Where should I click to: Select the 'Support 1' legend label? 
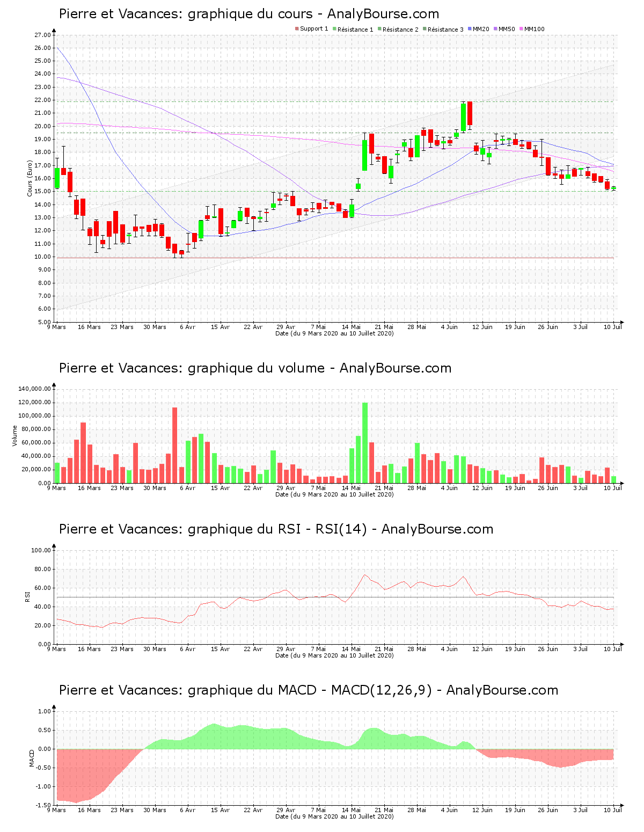(x=314, y=29)
